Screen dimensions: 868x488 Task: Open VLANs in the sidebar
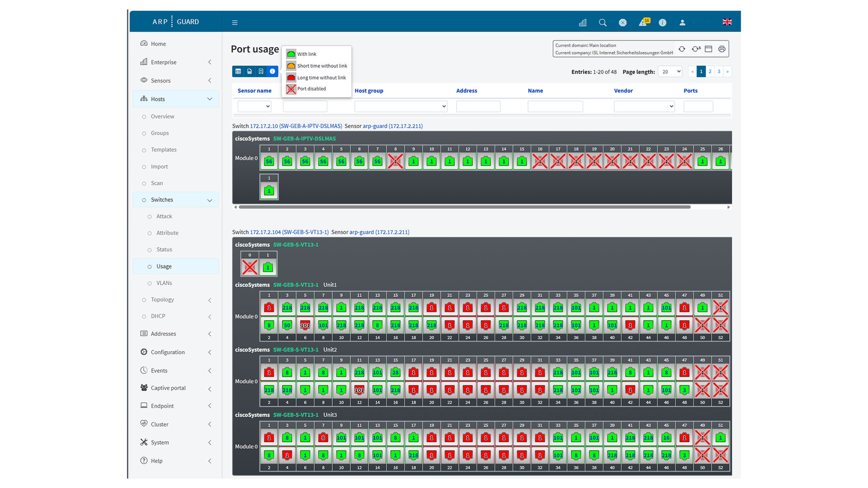click(x=164, y=283)
